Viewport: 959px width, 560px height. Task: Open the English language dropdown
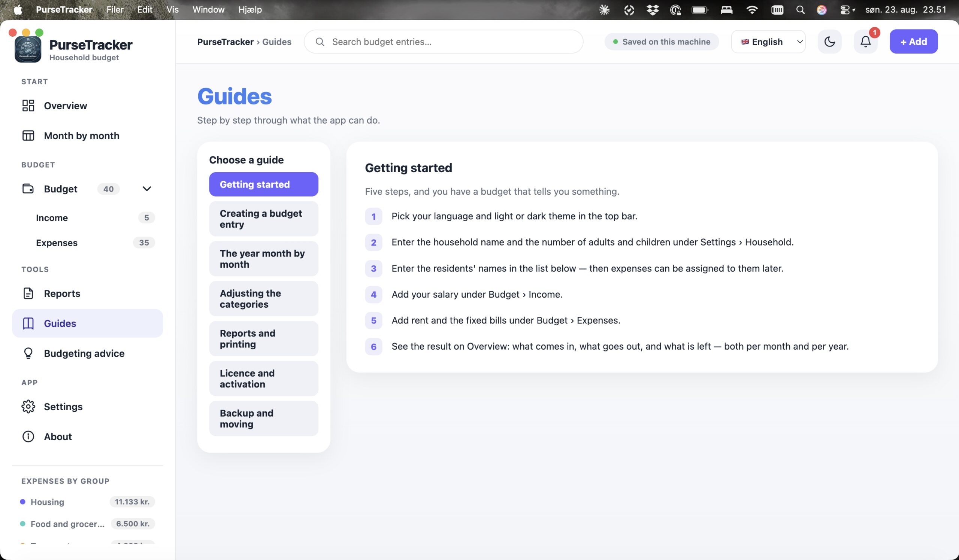(768, 42)
